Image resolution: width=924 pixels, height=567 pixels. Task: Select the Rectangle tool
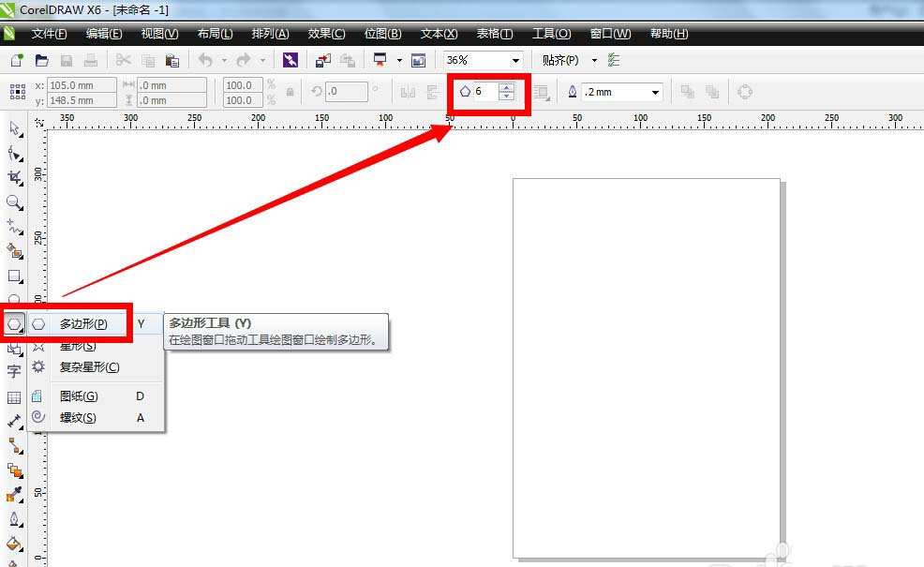[15, 276]
